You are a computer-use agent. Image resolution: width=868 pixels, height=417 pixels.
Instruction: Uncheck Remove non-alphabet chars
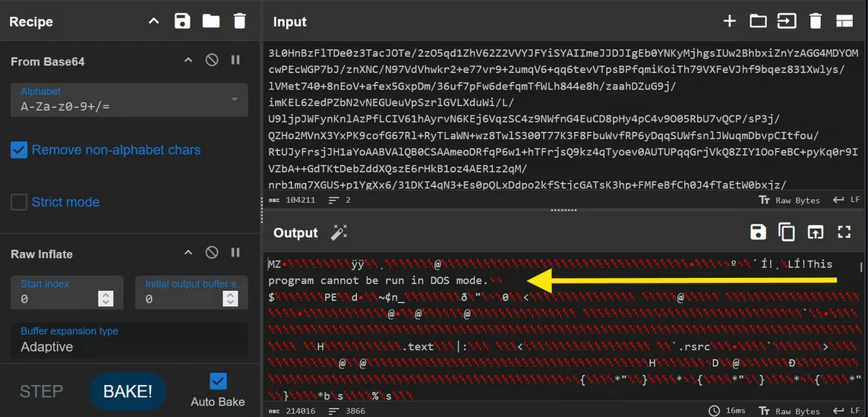pyautogui.click(x=19, y=150)
